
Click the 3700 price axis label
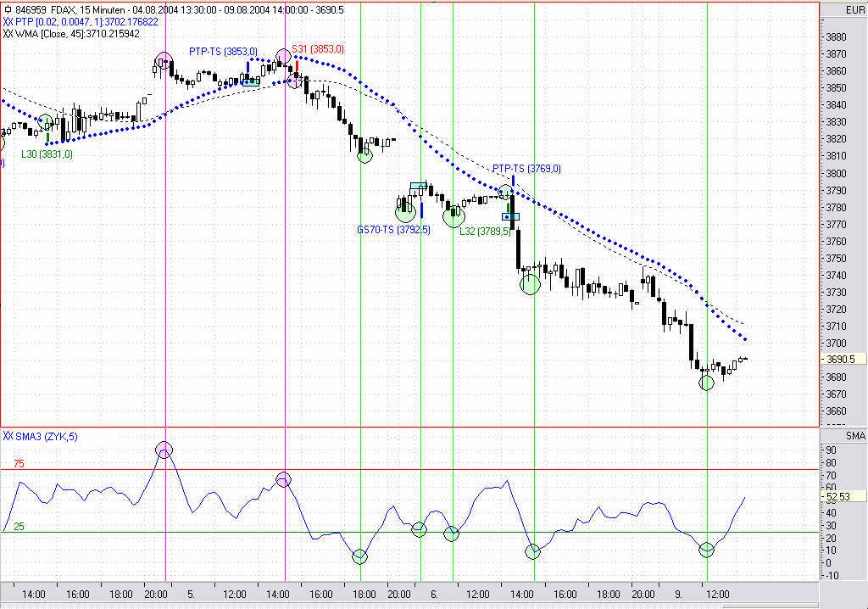[x=836, y=343]
